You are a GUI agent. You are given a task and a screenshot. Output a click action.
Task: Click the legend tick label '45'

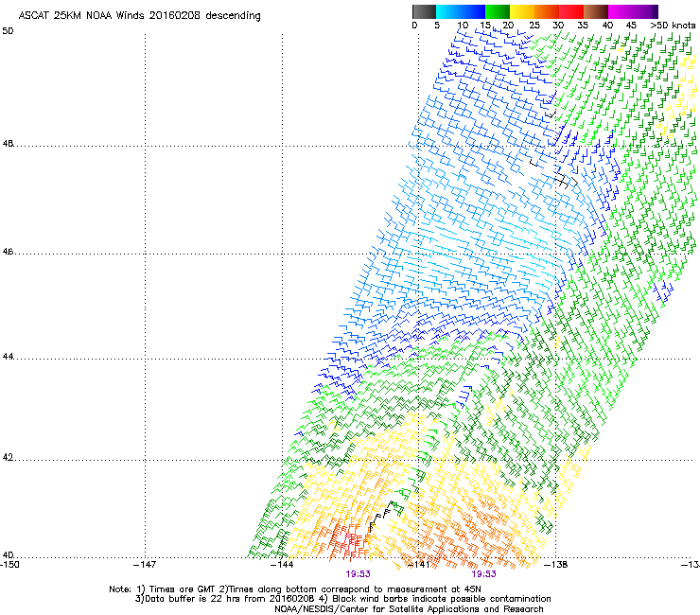(x=631, y=26)
